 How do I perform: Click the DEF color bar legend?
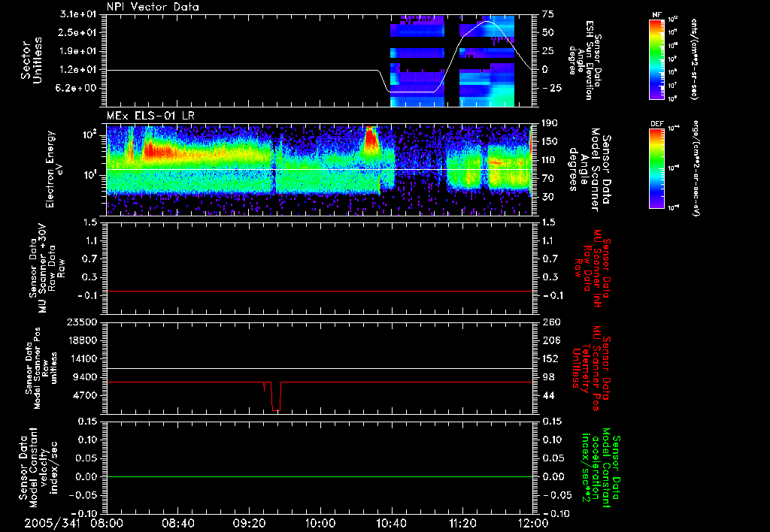[x=657, y=168]
